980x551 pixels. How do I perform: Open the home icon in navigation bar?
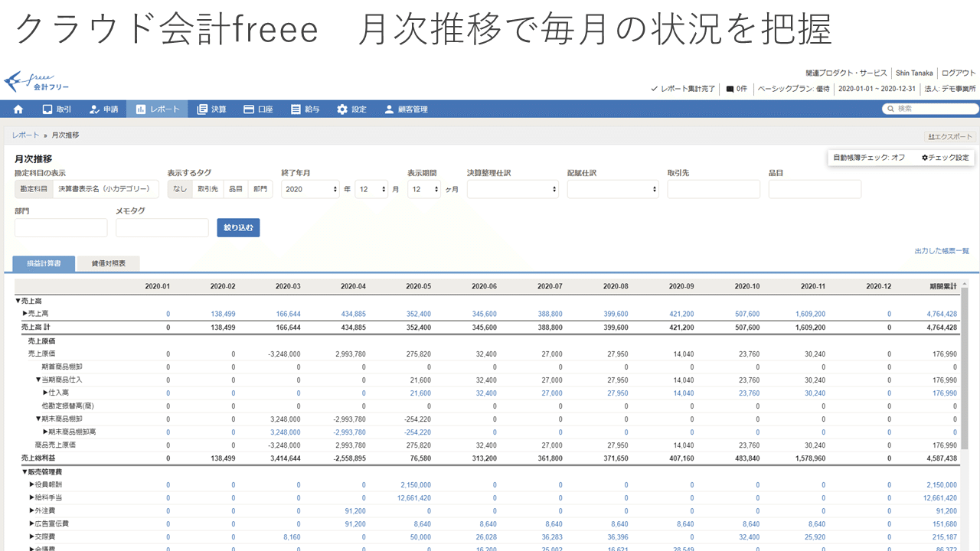pos(18,109)
